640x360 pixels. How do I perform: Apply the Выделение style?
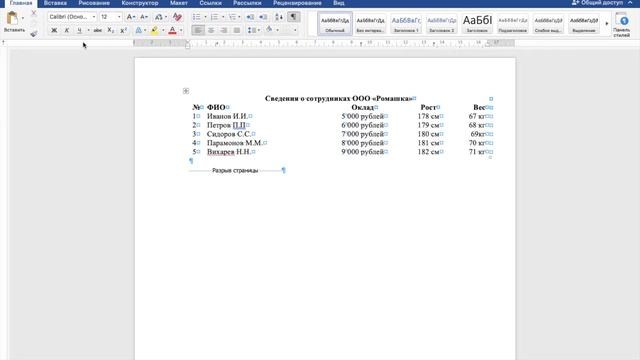[584, 23]
